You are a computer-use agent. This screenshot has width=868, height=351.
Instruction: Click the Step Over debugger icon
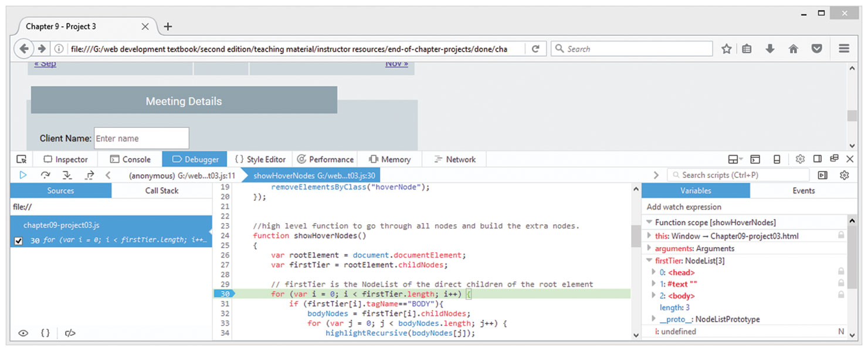tap(45, 175)
